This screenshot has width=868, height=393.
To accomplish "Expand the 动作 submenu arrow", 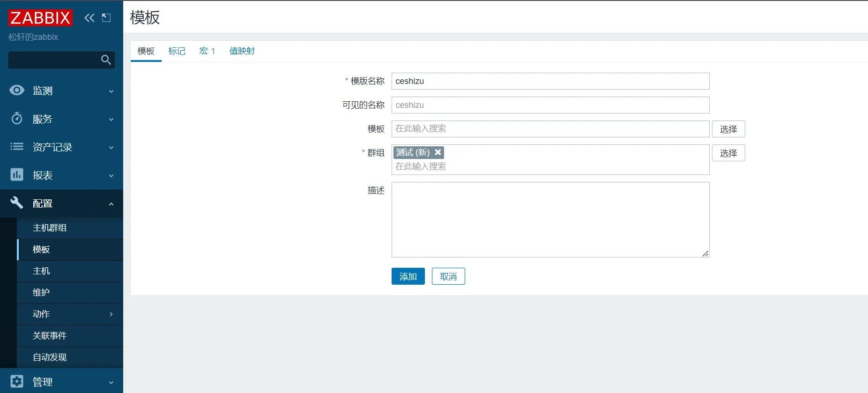I will (111, 314).
